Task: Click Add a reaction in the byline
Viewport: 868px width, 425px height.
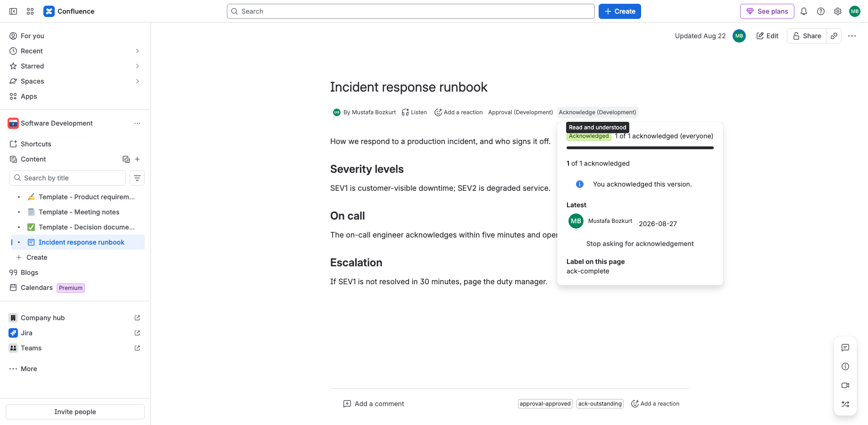Action: [459, 112]
